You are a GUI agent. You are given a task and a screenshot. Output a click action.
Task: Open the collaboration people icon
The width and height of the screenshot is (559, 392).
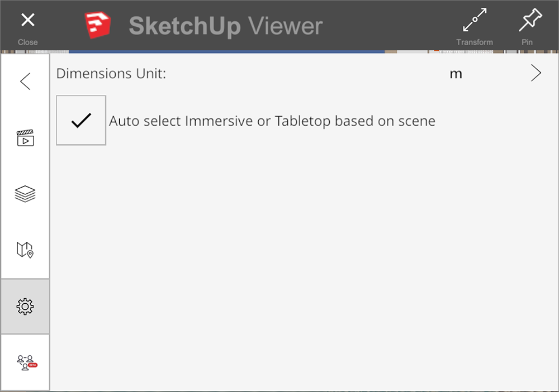25,362
